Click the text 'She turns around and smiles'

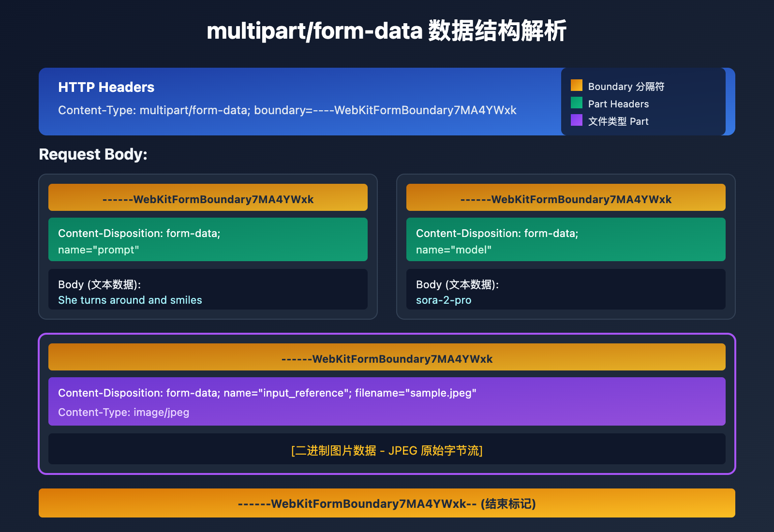[130, 300]
